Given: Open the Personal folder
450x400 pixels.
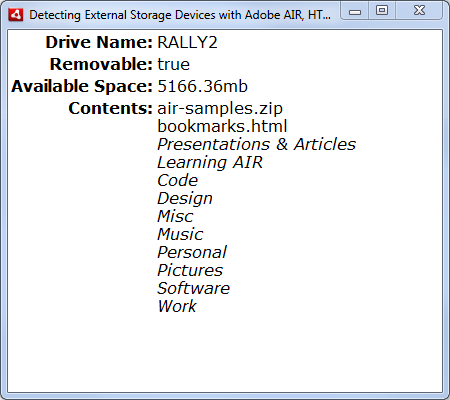Looking at the screenshot, I should (192, 252).
